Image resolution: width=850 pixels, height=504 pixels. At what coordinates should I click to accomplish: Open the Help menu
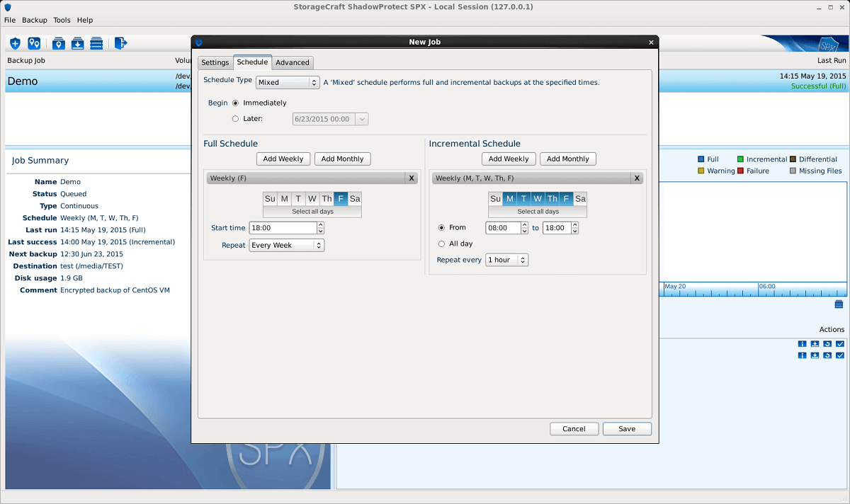point(85,21)
